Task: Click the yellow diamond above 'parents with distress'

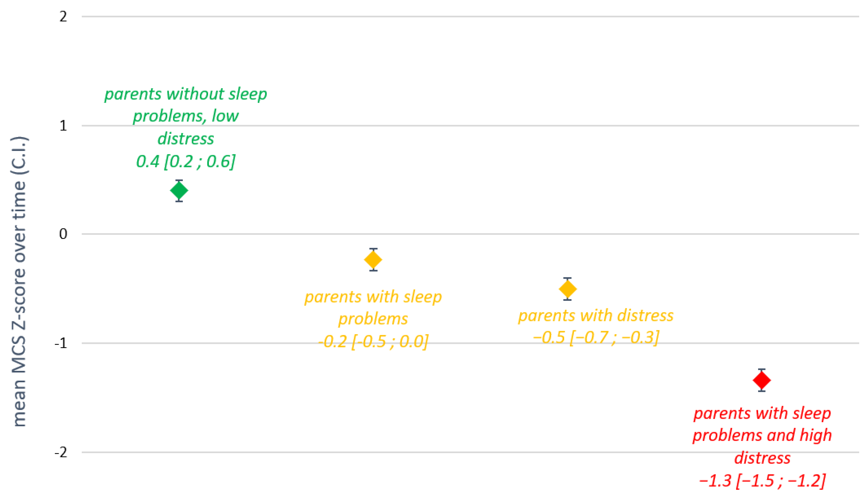Action: (567, 289)
